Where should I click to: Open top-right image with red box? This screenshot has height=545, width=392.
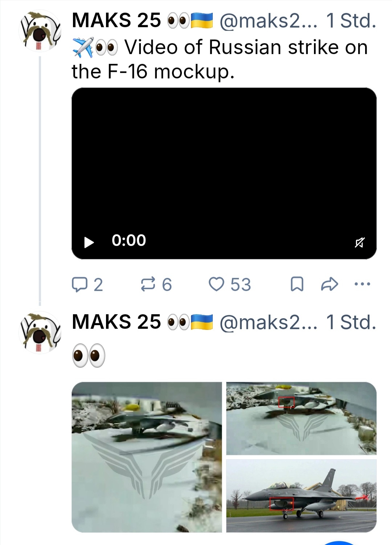pos(301,418)
